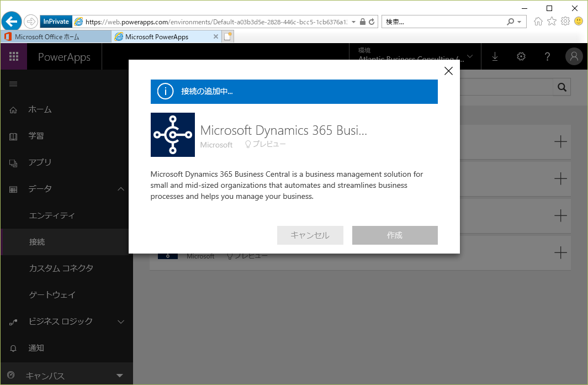Click the fourth plus icon in connector list
The image size is (588, 385).
pyautogui.click(x=560, y=252)
